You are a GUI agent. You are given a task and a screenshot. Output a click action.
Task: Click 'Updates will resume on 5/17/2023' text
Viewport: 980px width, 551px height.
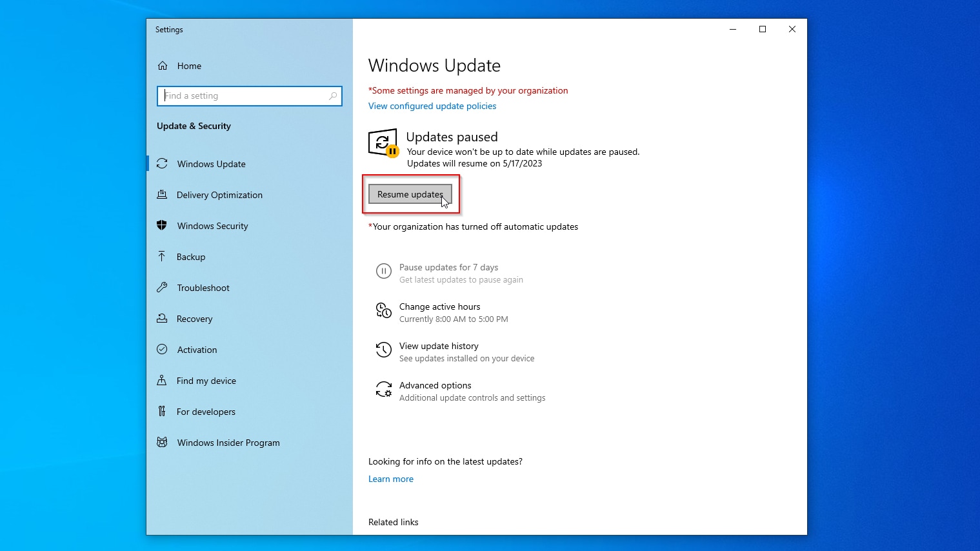[474, 163]
